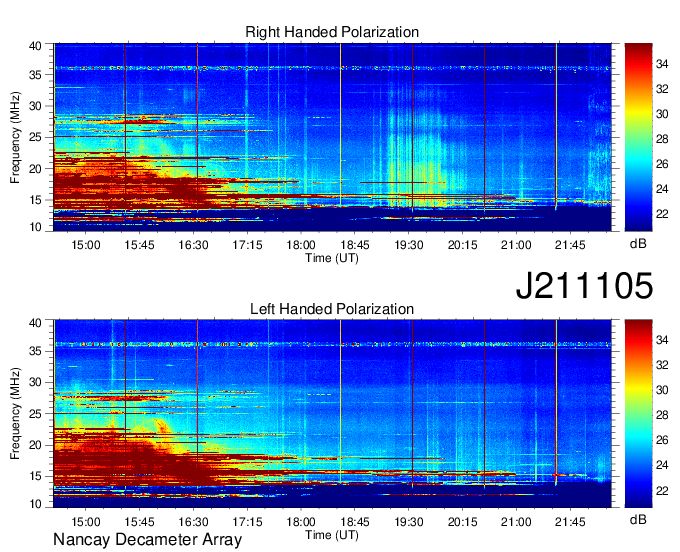Click the left-handed polarization spectrogram image
680x552 pixels.
(332, 414)
